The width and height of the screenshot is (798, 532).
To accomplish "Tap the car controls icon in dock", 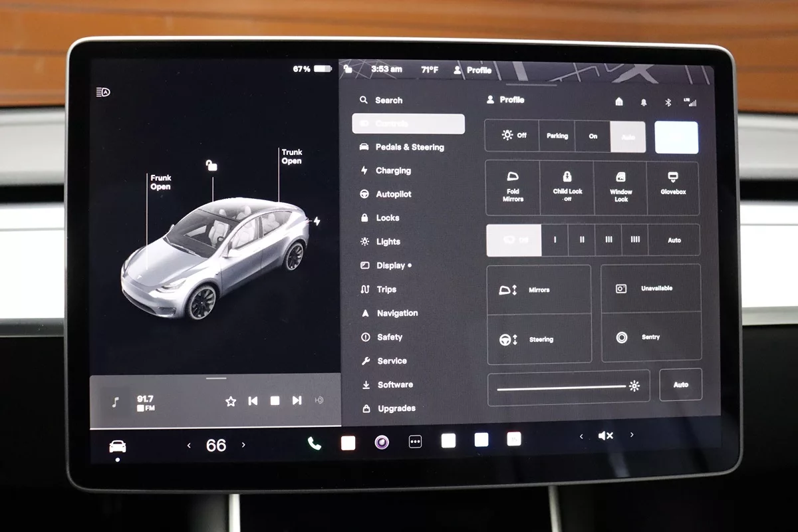I will click(118, 446).
